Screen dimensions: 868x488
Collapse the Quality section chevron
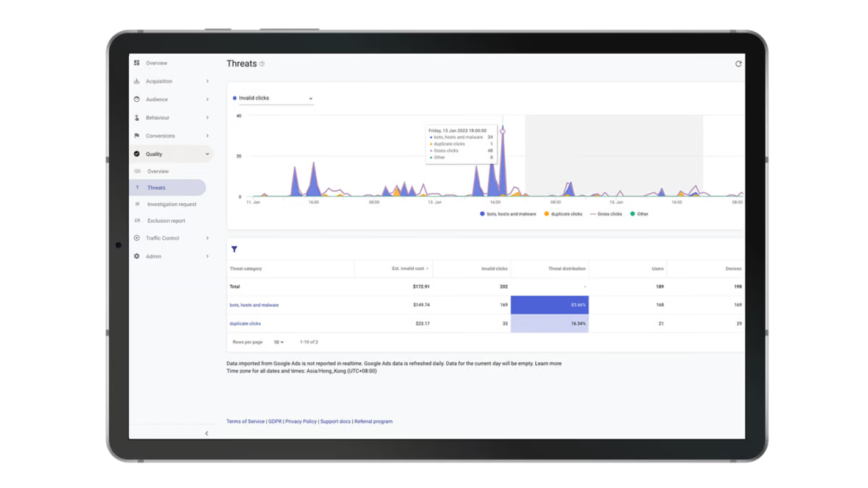[208, 154]
